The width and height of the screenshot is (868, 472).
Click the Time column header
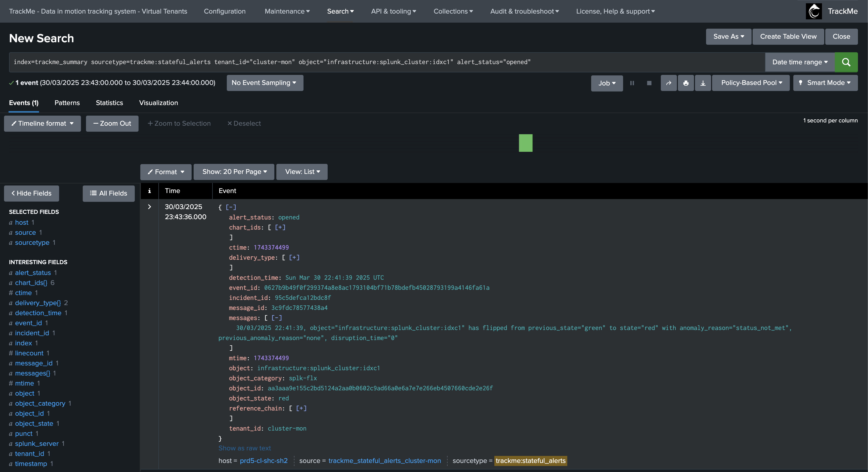[172, 191]
